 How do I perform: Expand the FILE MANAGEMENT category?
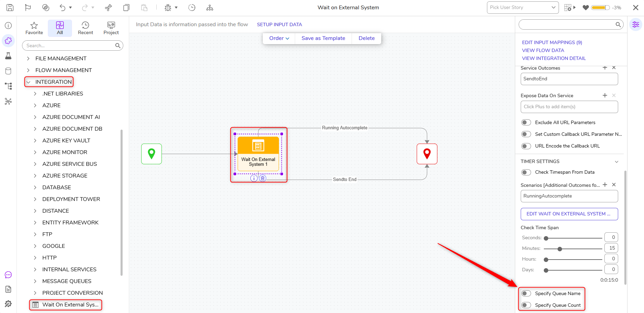pos(29,59)
